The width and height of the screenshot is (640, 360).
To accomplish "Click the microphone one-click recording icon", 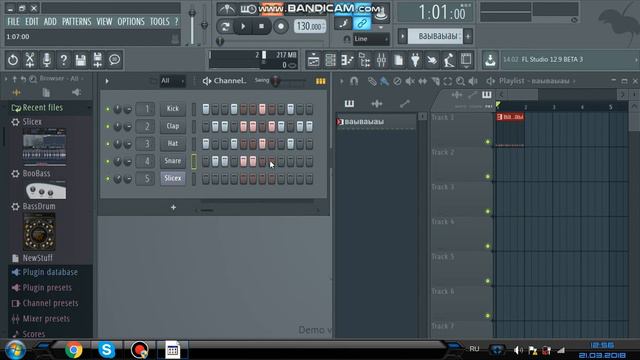I will pyautogui.click(x=47, y=60).
